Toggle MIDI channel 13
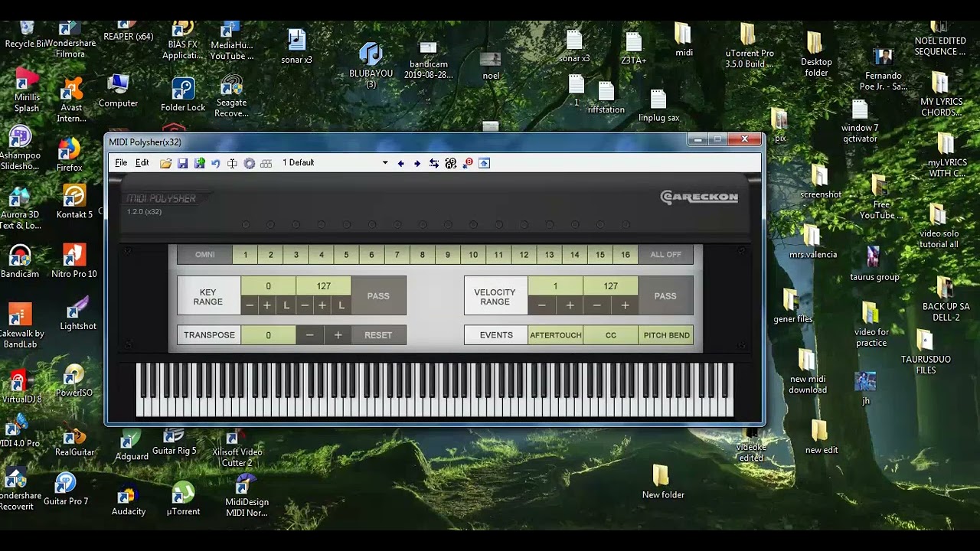980x551 pixels. click(x=549, y=255)
